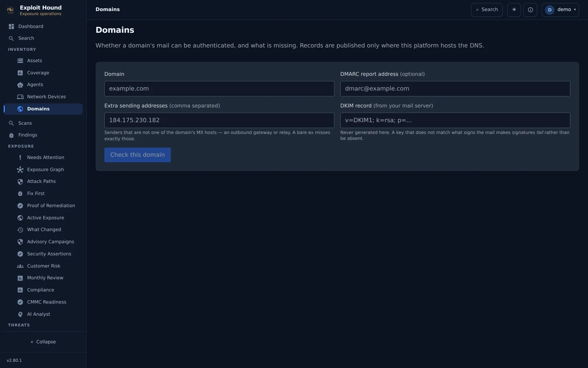Open Security Assertions in the sidebar

pyautogui.click(x=43, y=254)
